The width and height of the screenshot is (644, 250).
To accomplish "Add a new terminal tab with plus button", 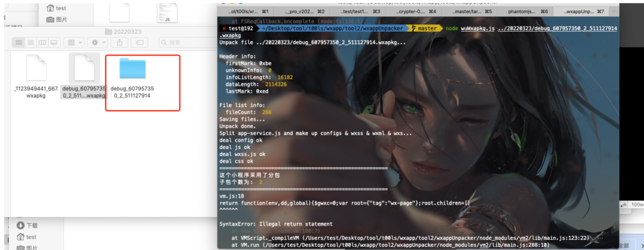I will pyautogui.click(x=614, y=11).
